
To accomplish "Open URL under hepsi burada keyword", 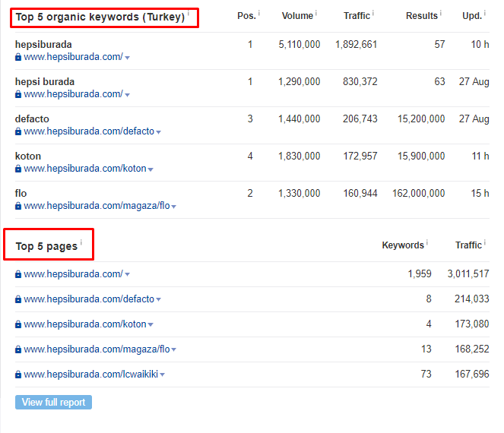I will [x=73, y=94].
